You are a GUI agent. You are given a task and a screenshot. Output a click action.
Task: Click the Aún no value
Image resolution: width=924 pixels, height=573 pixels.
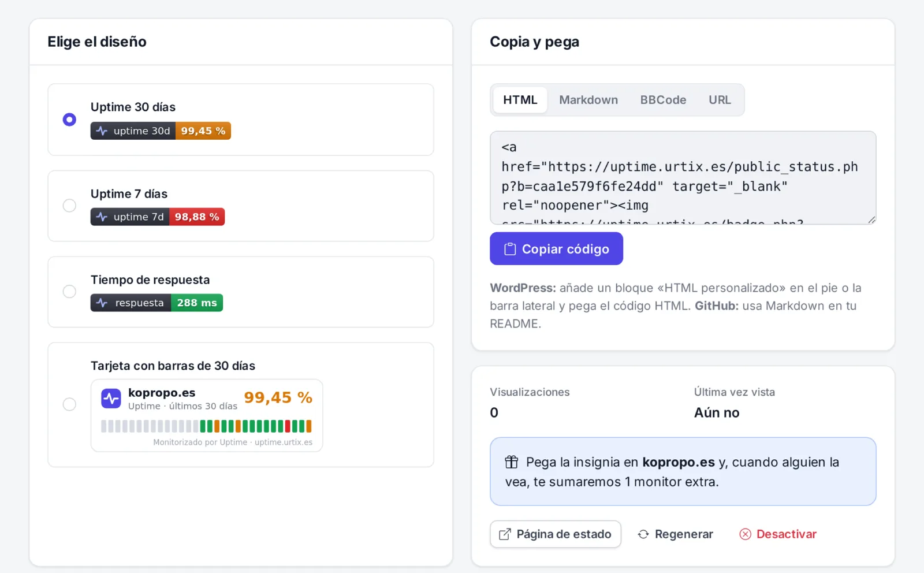(x=717, y=412)
